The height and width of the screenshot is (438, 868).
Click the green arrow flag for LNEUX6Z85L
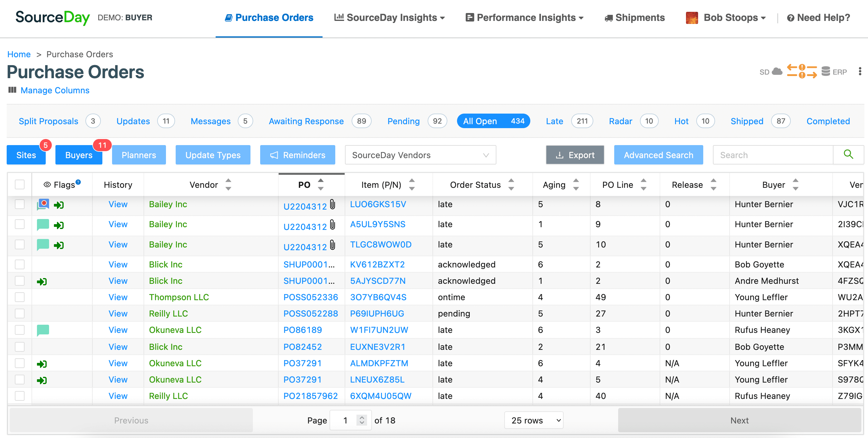click(42, 380)
